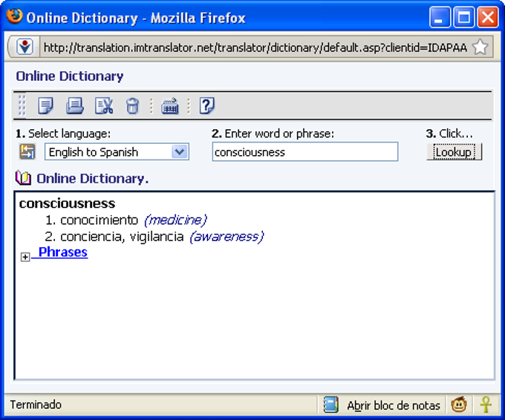
Task: Click the notepad icon in status bar
Action: 330,404
